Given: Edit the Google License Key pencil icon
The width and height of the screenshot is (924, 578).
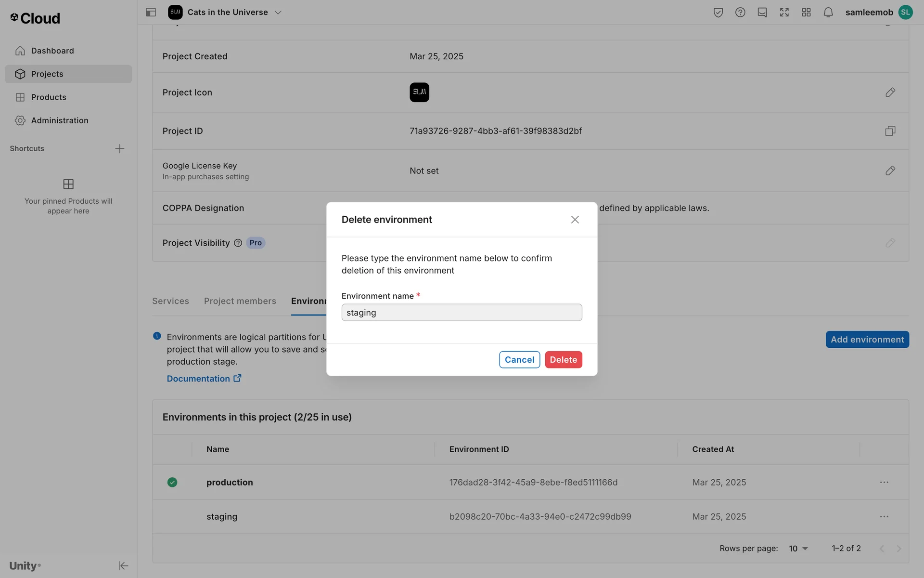Looking at the screenshot, I should pos(890,171).
